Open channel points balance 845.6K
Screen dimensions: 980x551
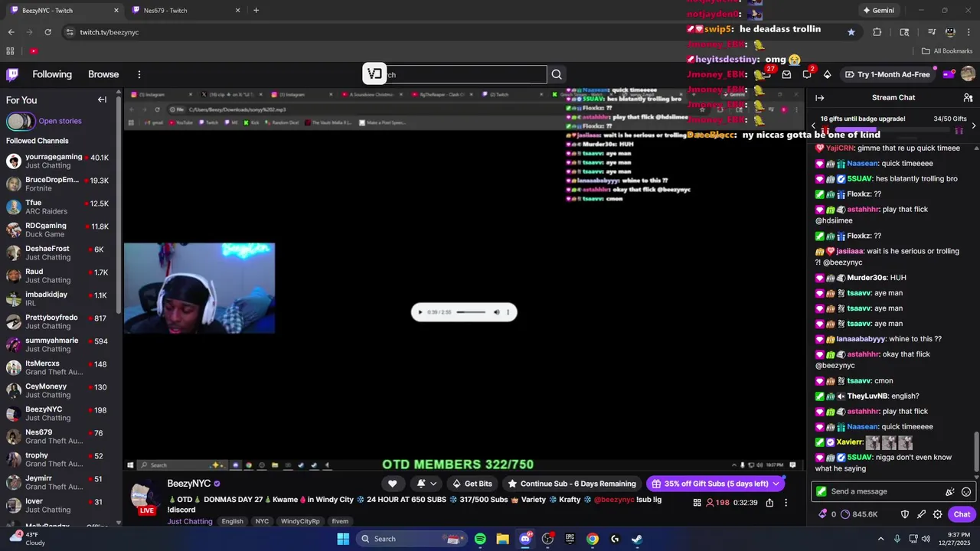tap(859, 514)
